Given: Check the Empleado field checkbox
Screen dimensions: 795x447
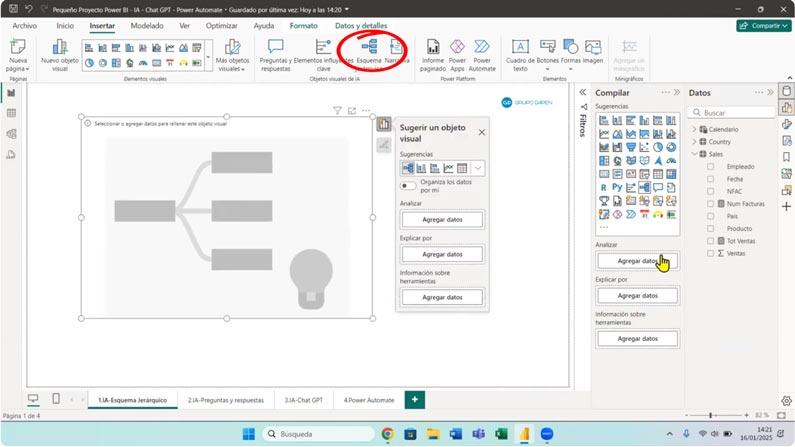Looking at the screenshot, I should pyautogui.click(x=711, y=166).
